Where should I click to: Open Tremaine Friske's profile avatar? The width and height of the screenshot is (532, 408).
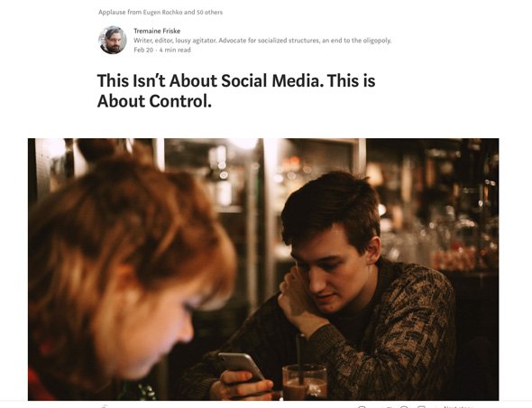113,40
